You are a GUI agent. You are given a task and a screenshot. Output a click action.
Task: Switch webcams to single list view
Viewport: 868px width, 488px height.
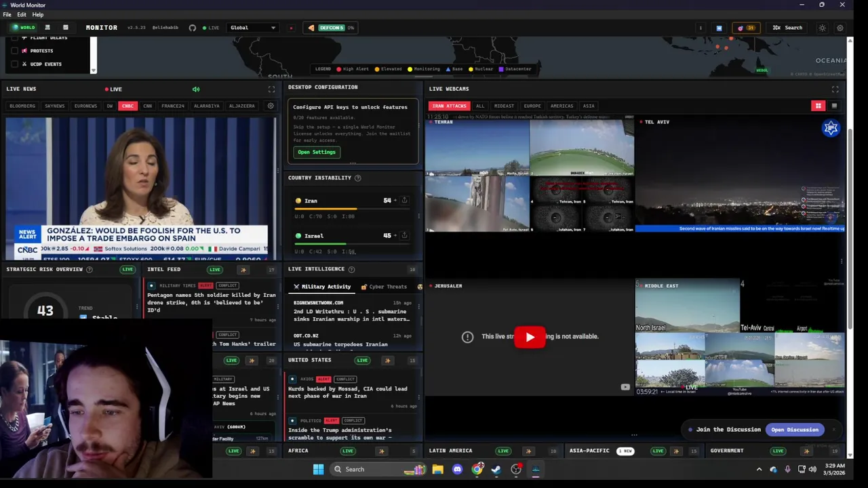point(834,106)
